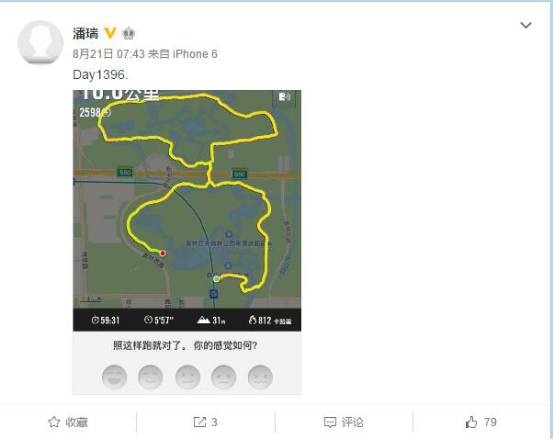
Task: Open the post options chevron menu
Action: [x=526, y=25]
